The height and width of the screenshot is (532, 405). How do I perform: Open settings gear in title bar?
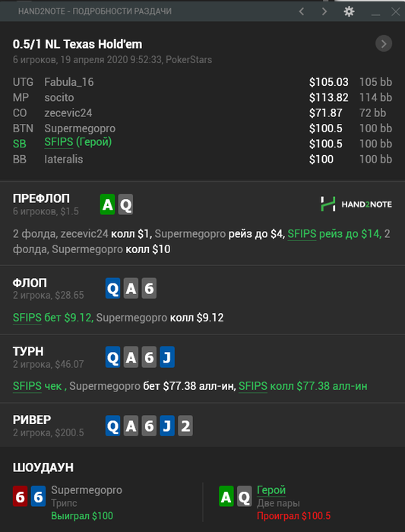pyautogui.click(x=349, y=11)
